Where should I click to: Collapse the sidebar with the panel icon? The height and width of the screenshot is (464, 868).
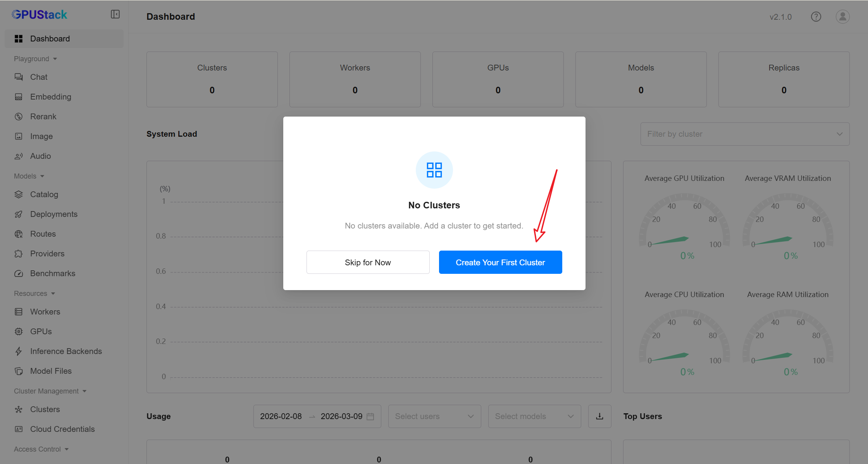[115, 14]
